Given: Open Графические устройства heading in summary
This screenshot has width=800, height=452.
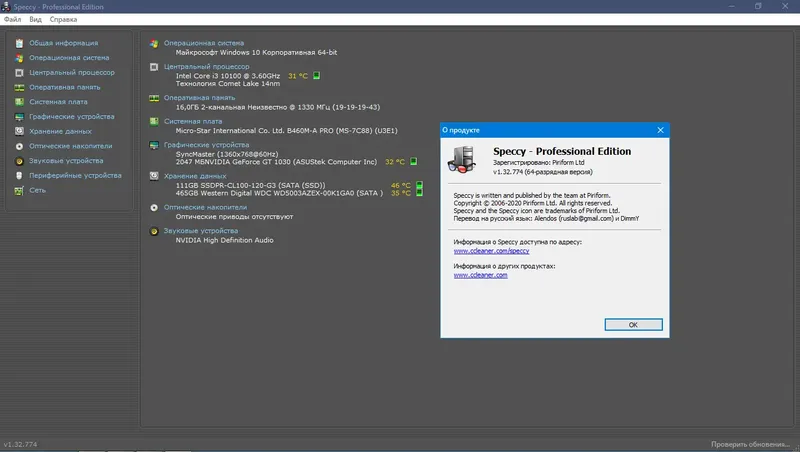Looking at the screenshot, I should (x=207, y=145).
